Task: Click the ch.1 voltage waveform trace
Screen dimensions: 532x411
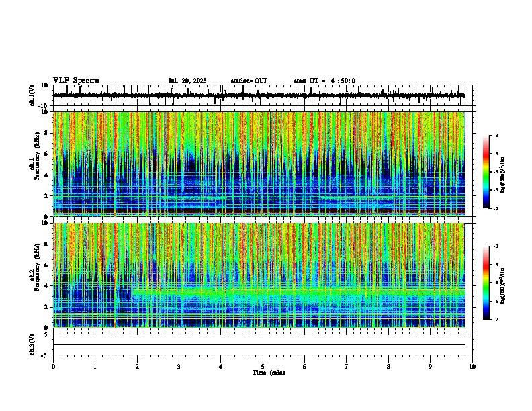Action: tap(259, 95)
